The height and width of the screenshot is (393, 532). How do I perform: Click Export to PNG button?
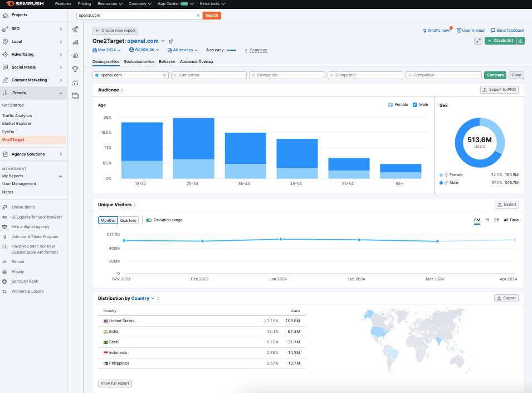pos(500,90)
